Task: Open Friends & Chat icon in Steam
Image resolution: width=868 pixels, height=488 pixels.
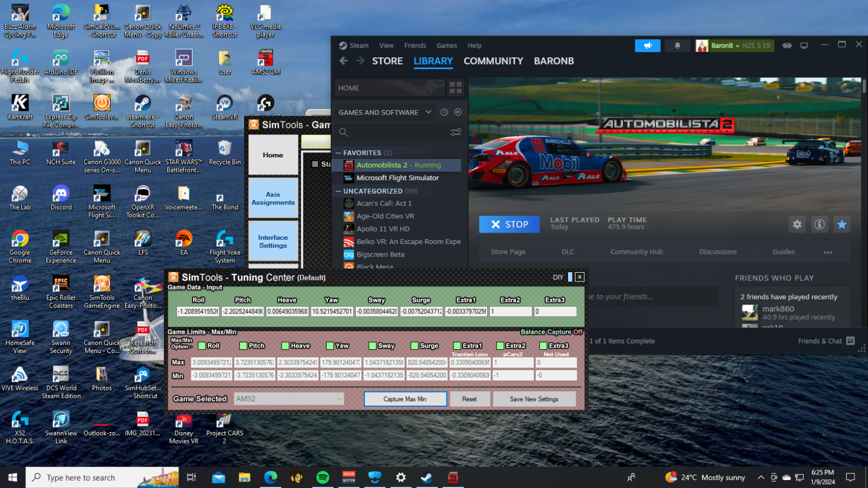Action: [851, 341]
